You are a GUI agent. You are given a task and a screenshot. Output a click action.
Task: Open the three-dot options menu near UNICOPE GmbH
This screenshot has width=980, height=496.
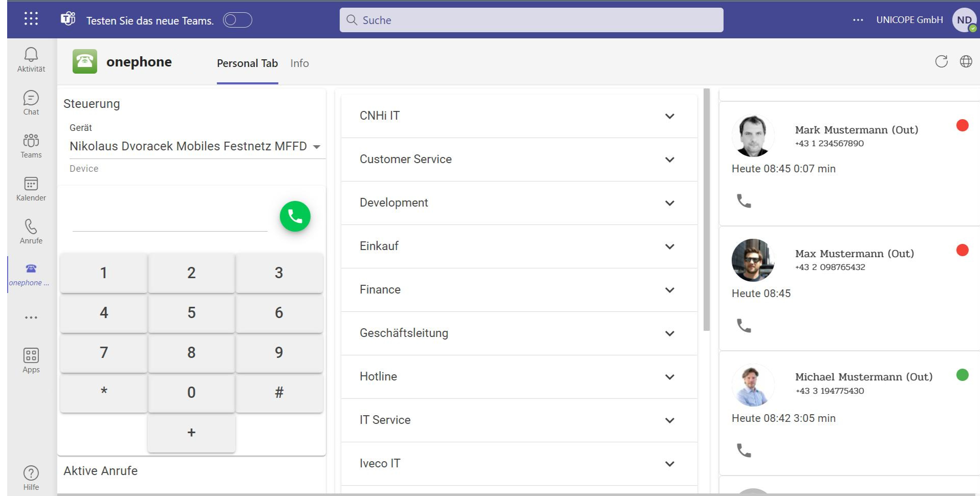point(857,19)
